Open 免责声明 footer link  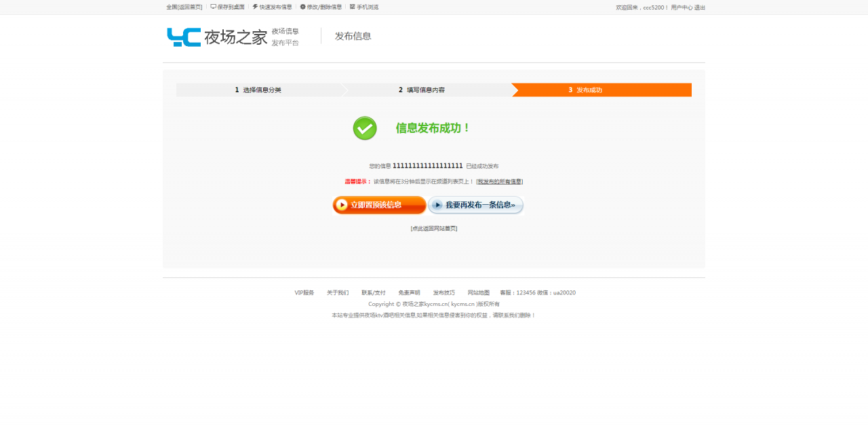(x=409, y=293)
